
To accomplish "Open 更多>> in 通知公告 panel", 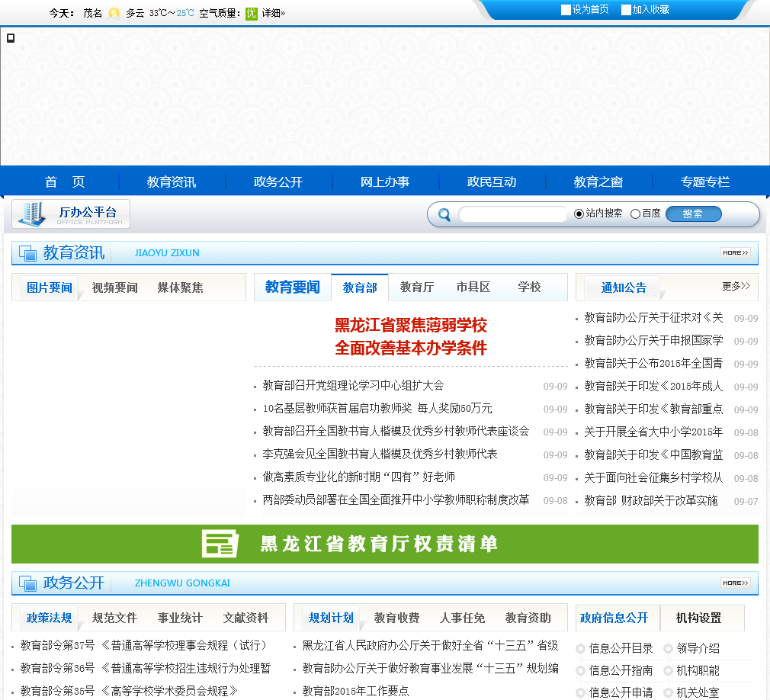I will point(736,286).
